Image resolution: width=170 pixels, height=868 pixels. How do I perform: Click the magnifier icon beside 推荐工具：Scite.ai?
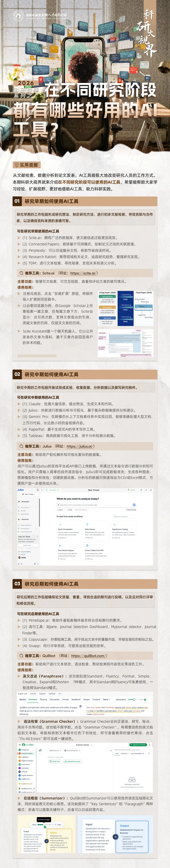click(x=22, y=273)
